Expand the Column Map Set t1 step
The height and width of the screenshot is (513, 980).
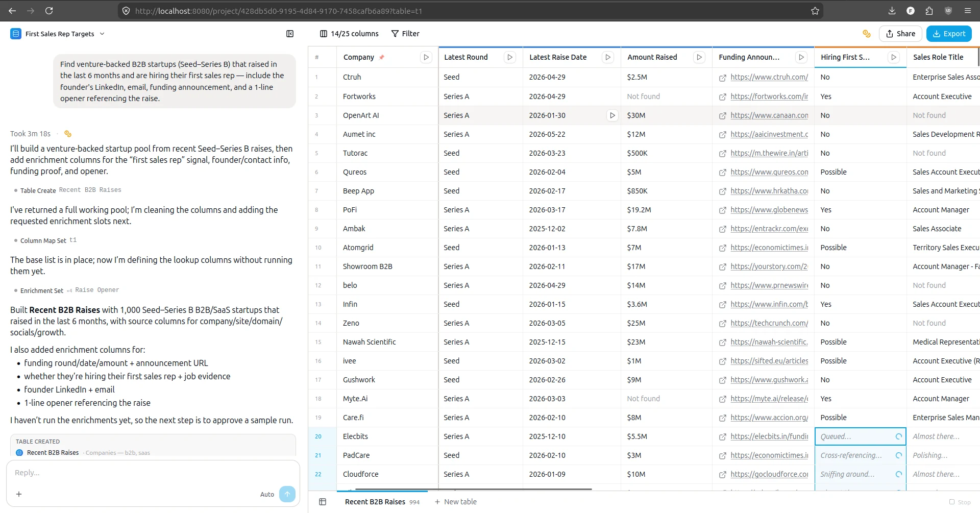click(45, 240)
